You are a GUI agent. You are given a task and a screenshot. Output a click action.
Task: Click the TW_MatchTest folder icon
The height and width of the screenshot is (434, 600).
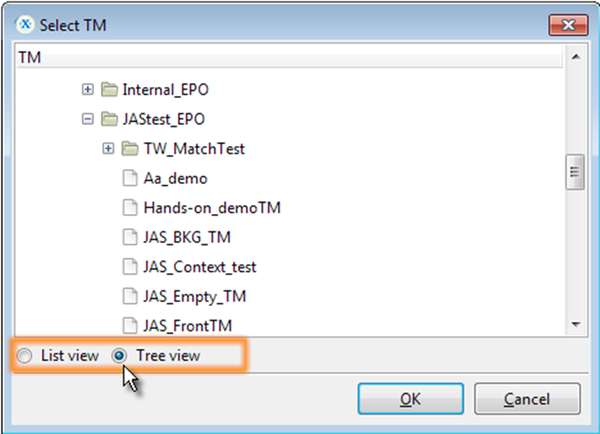[x=130, y=149]
